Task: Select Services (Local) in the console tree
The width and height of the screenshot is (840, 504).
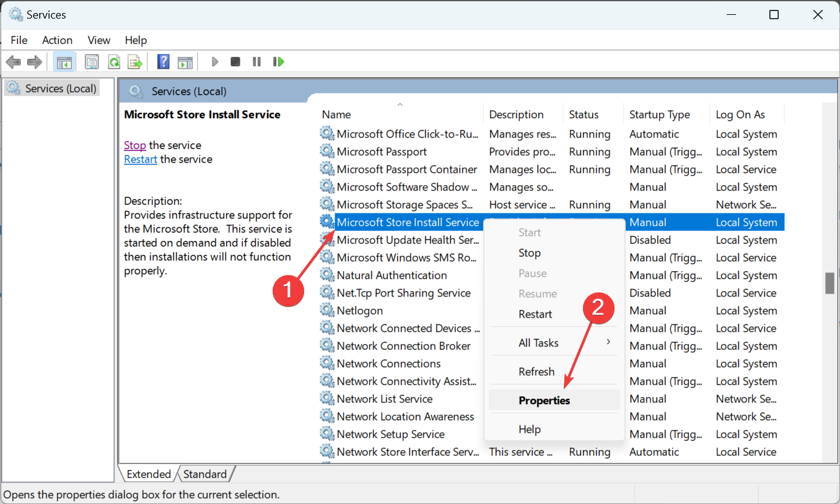Action: (52, 89)
